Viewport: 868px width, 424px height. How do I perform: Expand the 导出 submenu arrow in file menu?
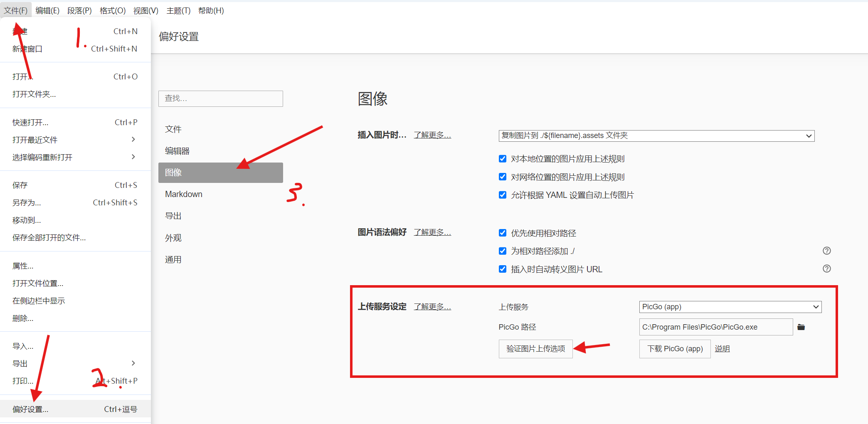(133, 363)
